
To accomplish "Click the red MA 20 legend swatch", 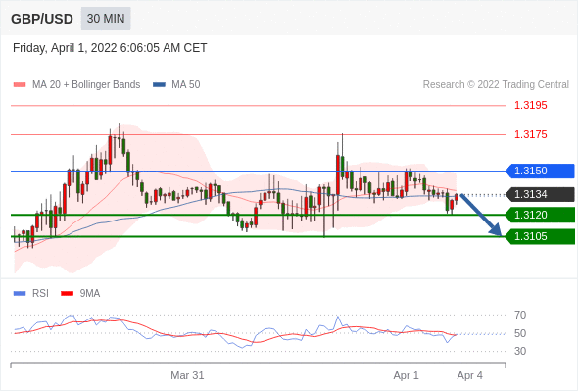I will [20, 85].
